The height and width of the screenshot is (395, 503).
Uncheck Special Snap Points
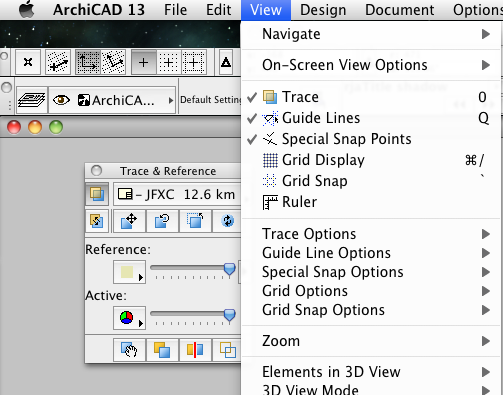pos(371,139)
